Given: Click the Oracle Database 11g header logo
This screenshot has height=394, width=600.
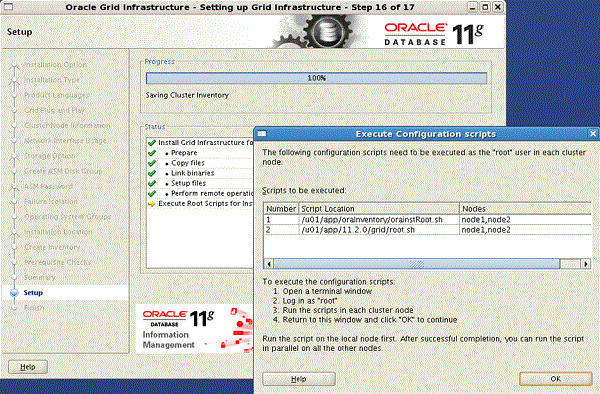Looking at the screenshot, I should [434, 34].
